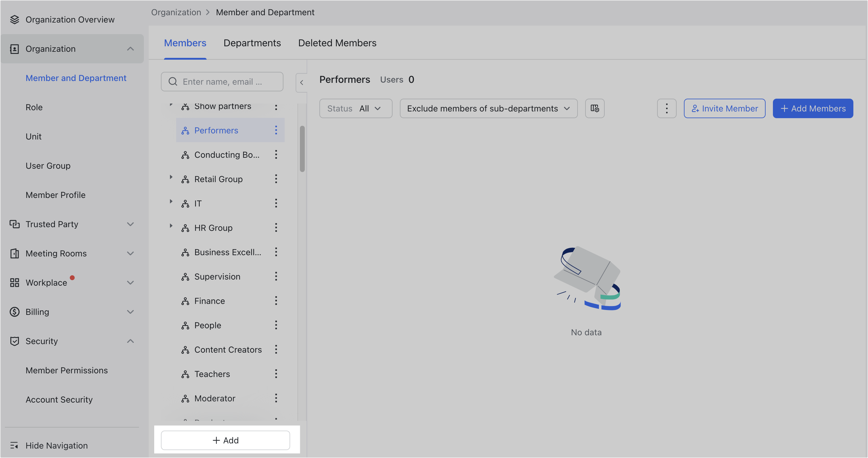Click the Organization Overview layers icon

pos(15,19)
